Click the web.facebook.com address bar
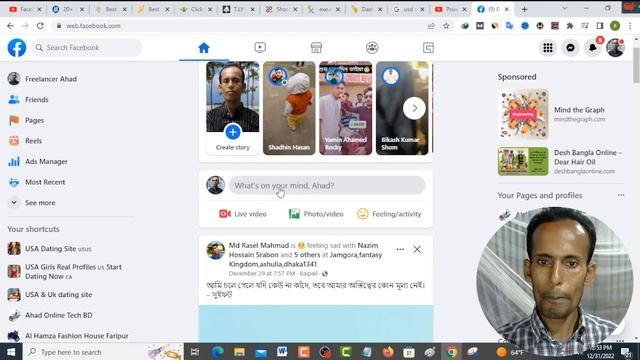The height and width of the screenshot is (360, 640). click(x=241, y=26)
